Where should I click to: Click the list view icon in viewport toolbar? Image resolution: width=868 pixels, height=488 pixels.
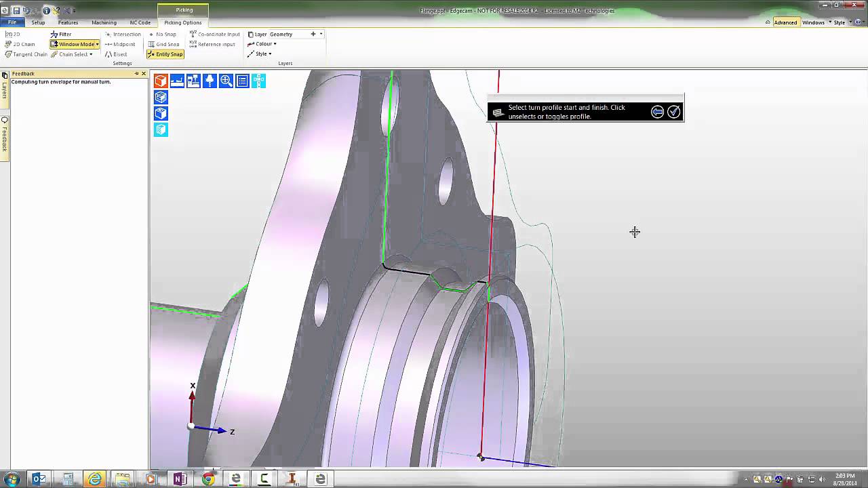click(x=242, y=81)
